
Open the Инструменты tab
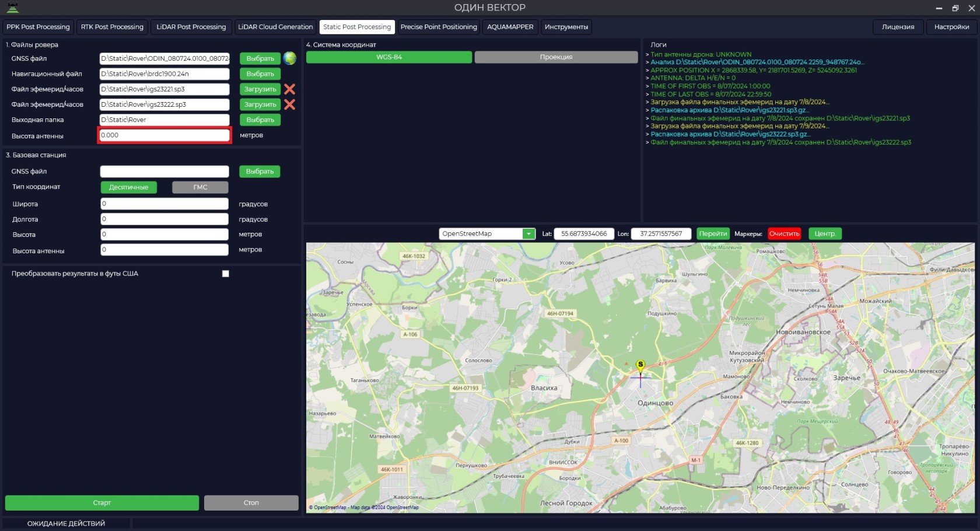point(566,27)
